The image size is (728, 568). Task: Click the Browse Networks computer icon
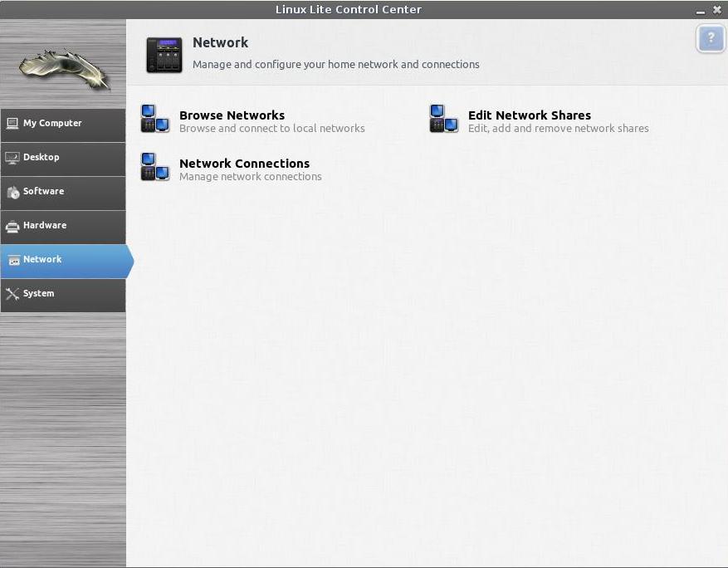[x=155, y=119]
